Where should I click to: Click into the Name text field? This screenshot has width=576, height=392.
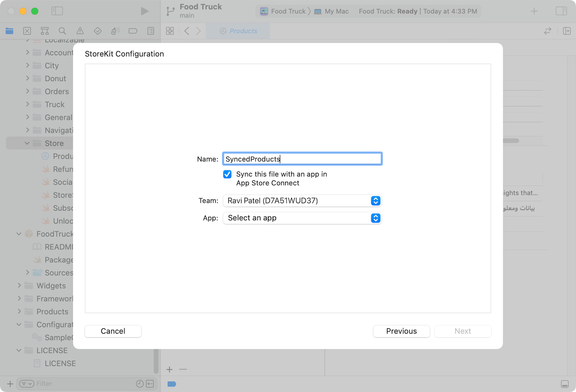click(x=302, y=159)
